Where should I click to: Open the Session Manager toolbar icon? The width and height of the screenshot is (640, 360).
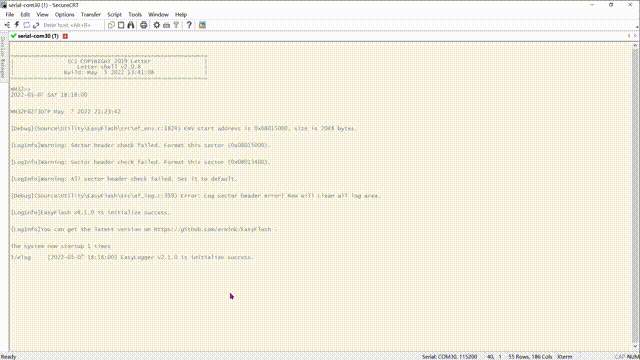pyautogui.click(x=7, y=25)
